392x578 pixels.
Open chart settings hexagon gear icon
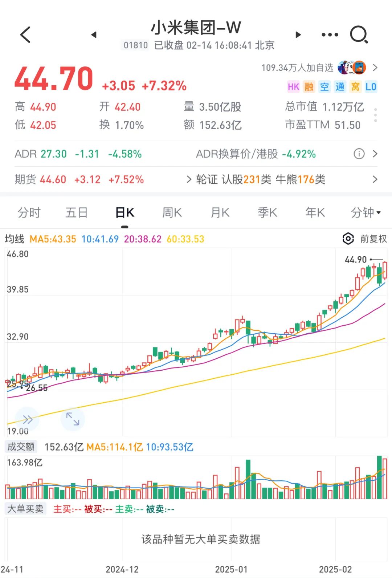click(348, 239)
